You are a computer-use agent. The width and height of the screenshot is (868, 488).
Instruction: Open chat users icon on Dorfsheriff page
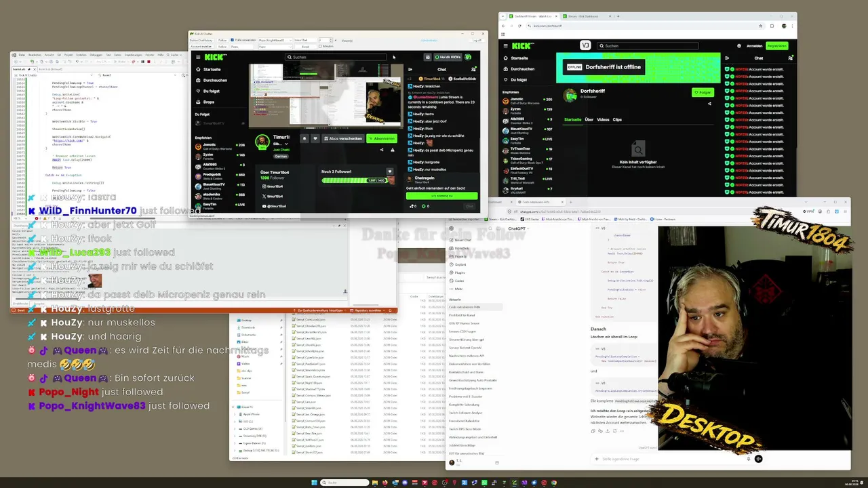coord(790,58)
